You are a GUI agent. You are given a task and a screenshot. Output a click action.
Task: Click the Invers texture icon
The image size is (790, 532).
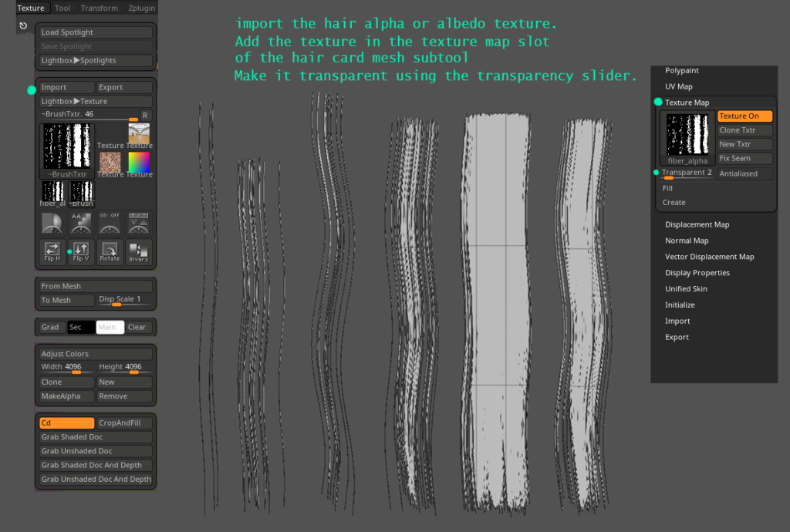pyautogui.click(x=137, y=252)
